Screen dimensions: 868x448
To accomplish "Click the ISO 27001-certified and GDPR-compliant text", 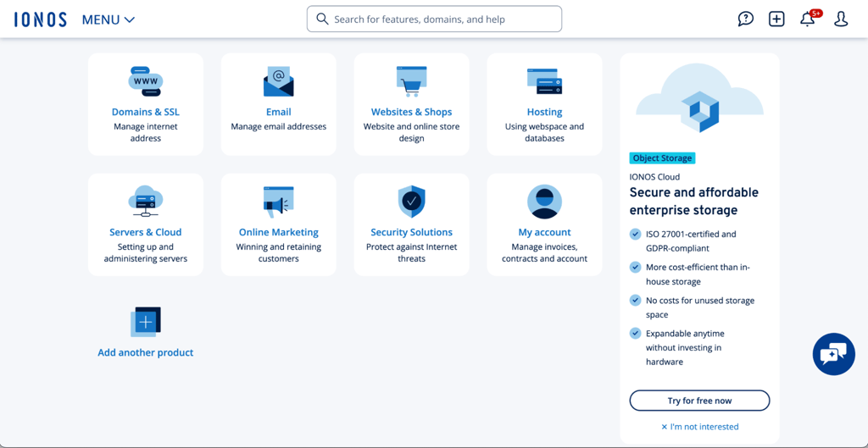I will click(x=691, y=241).
